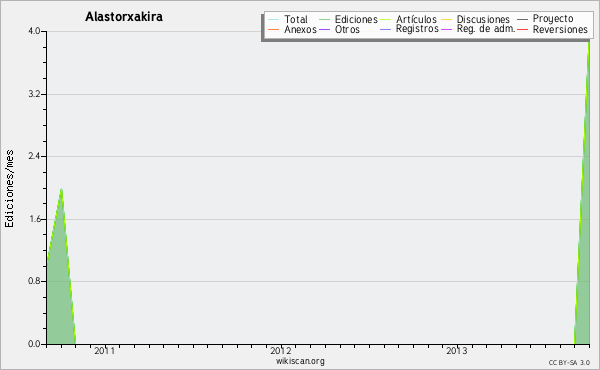Viewport: 600px width, 370px height.
Task: Click the 2011 x-axis label
Action: point(104,350)
